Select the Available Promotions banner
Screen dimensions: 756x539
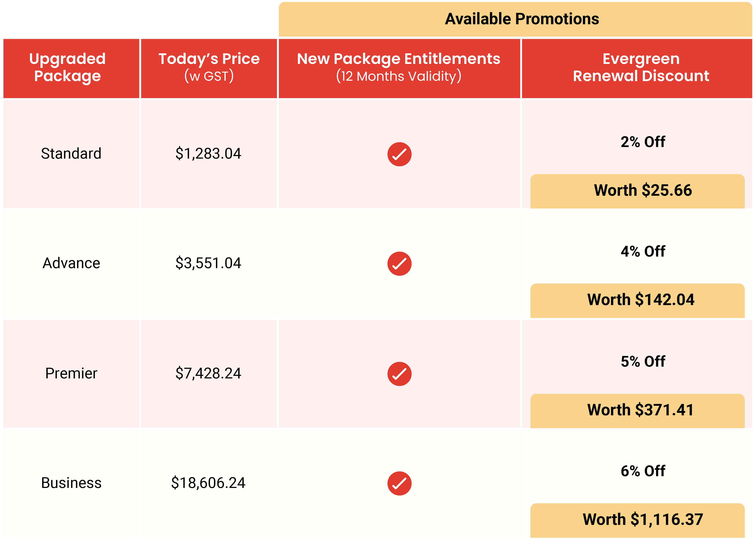point(515,19)
